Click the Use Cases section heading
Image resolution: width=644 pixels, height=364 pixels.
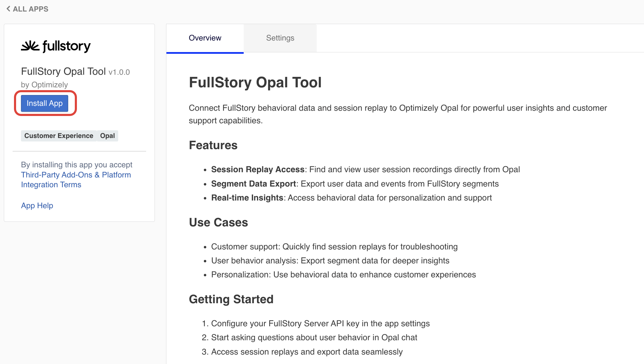pos(218,223)
